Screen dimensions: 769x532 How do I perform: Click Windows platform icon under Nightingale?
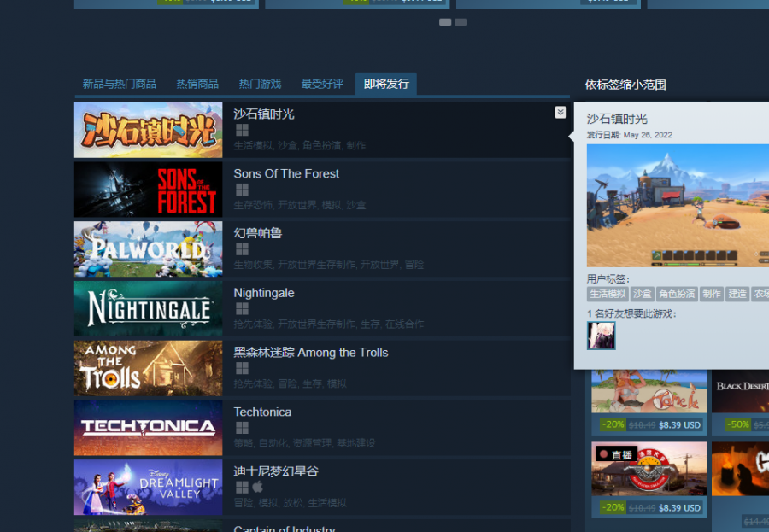pyautogui.click(x=242, y=308)
